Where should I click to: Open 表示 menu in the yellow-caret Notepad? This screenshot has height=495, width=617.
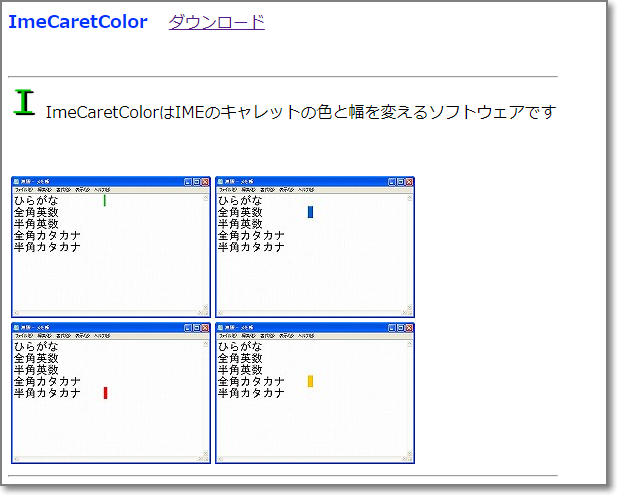pos(287,335)
